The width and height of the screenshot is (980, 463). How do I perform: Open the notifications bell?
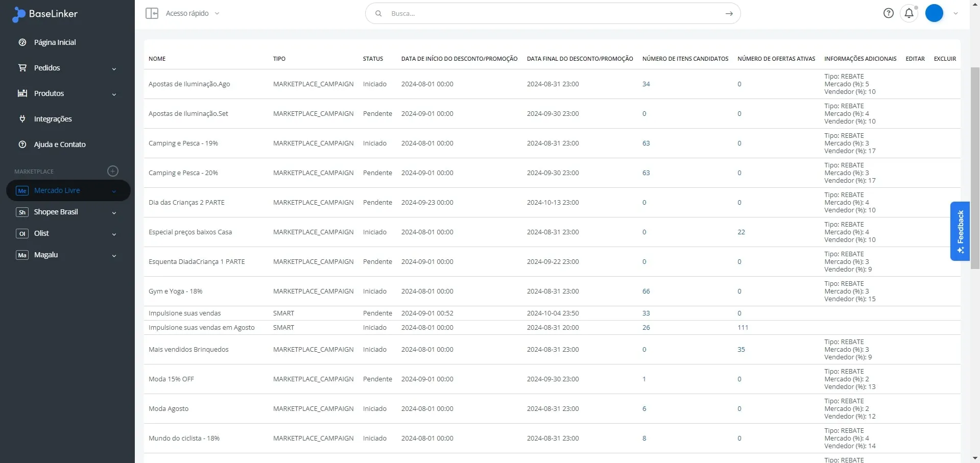[909, 13]
